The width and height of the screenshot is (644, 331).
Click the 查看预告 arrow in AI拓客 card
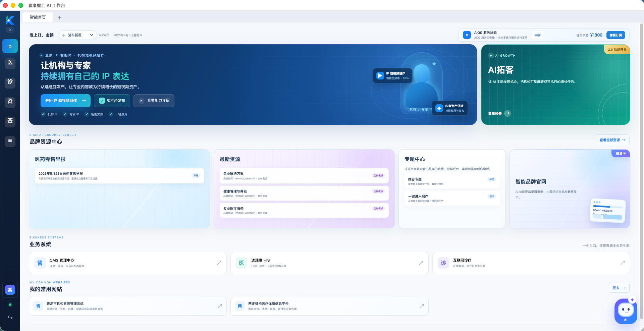click(x=507, y=113)
